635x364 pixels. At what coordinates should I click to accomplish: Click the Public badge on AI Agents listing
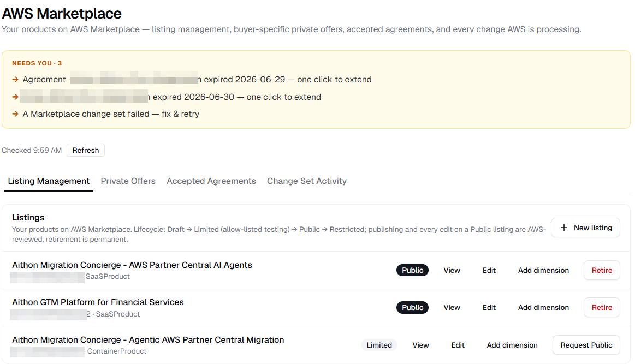pyautogui.click(x=412, y=271)
